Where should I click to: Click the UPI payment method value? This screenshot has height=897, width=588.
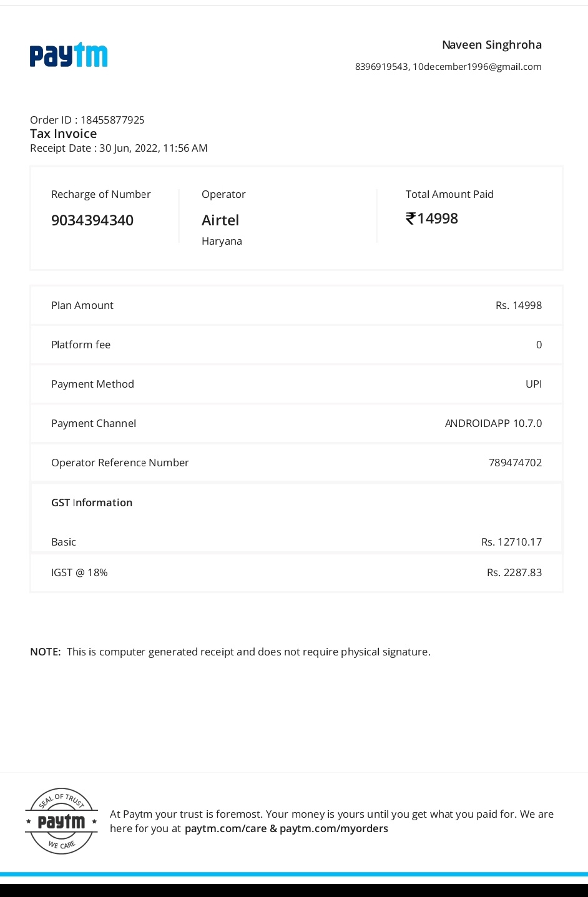[x=533, y=384]
